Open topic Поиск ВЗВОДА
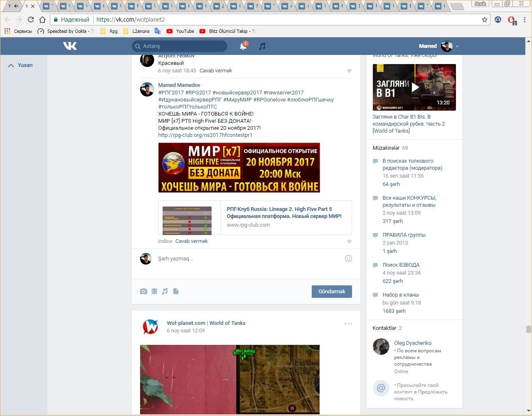Image resolution: width=532 pixels, height=416 pixels. pos(401,265)
